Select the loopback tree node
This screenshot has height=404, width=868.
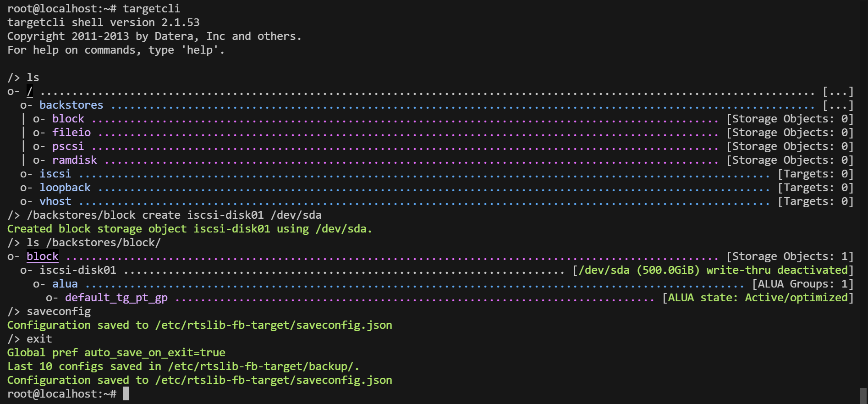tap(65, 188)
